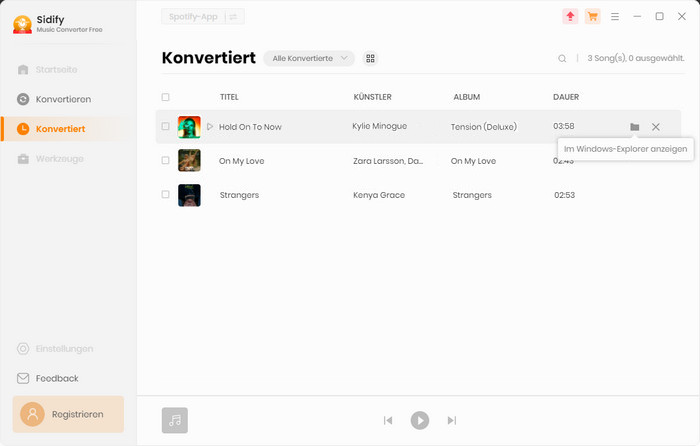Click the red upgrade arrow icon
Screen dimensions: 700x446
pos(570,17)
